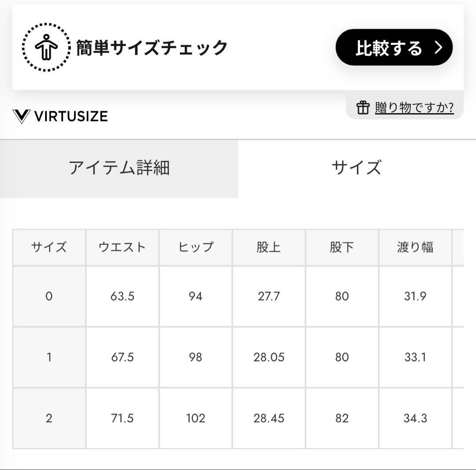This screenshot has height=470, width=476.
Task: Tap the black 比較する comparison button
Action: pos(394,48)
